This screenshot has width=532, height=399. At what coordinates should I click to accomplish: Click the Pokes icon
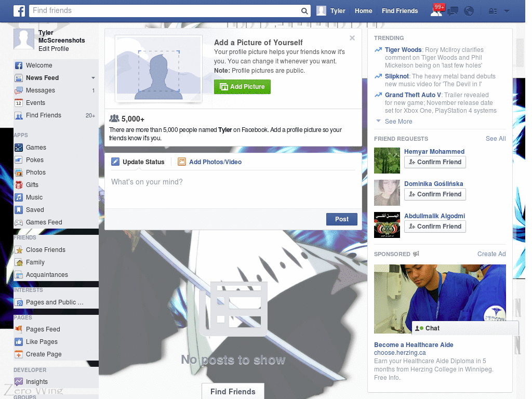pos(19,160)
